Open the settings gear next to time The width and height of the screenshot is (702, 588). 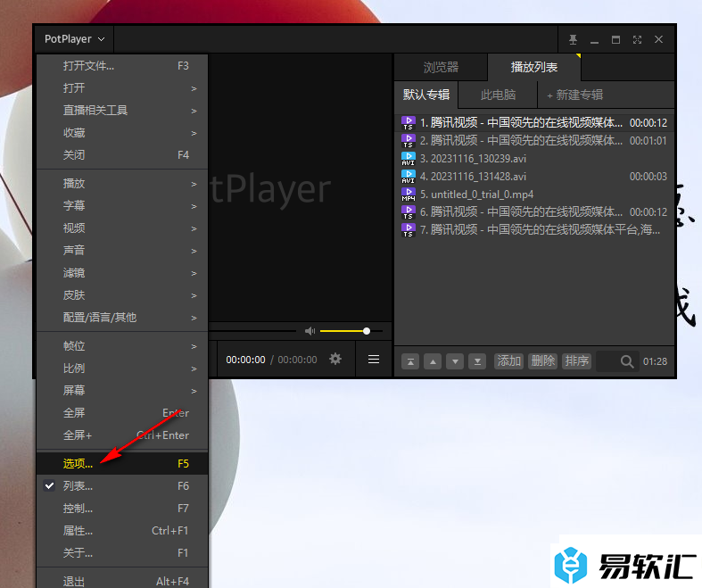pos(334,359)
